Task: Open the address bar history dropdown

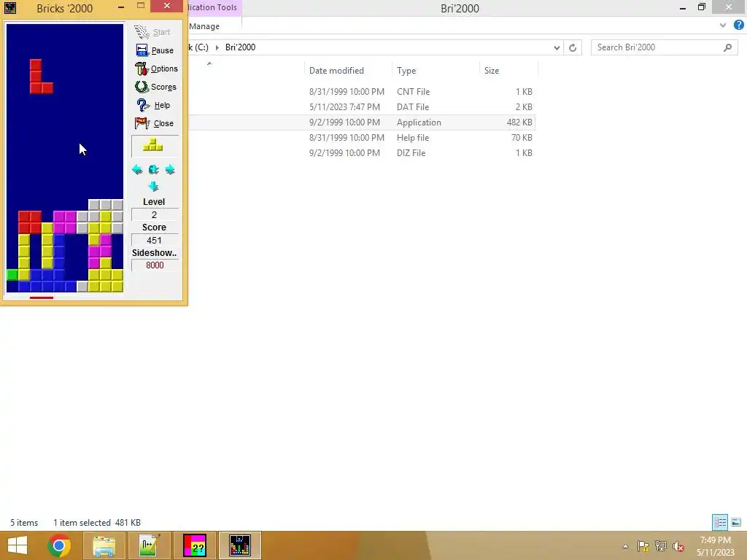Action: (x=557, y=47)
